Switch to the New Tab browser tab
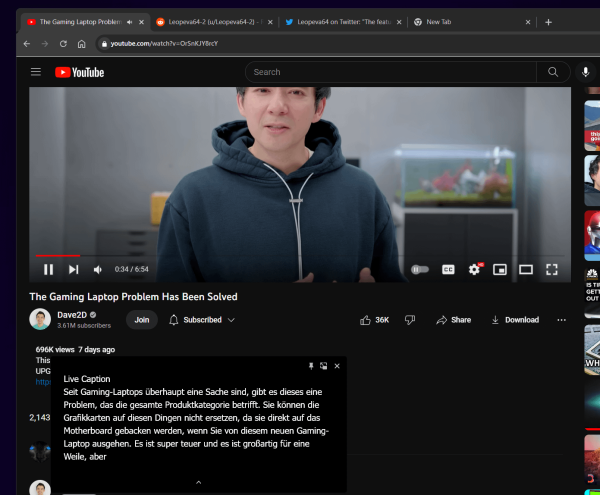The height and width of the screenshot is (495, 600). point(460,21)
